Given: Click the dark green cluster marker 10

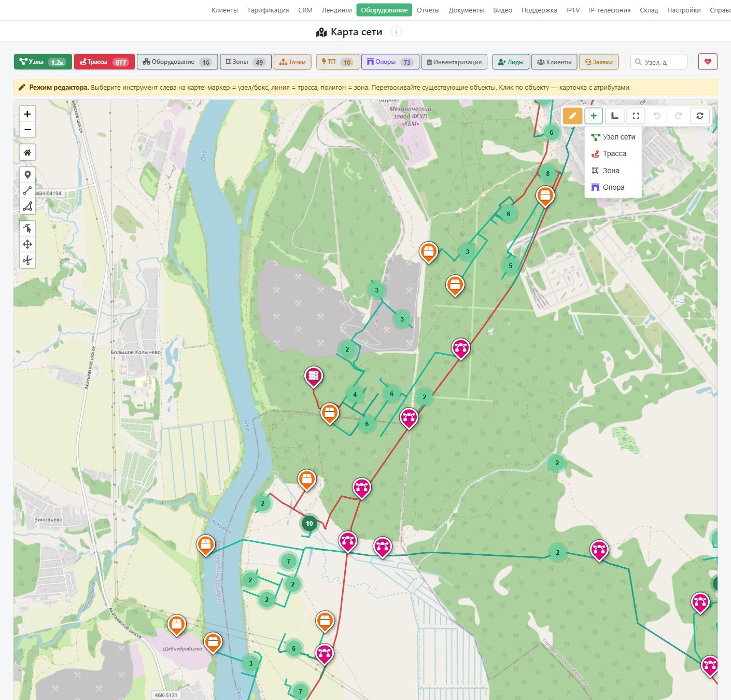Looking at the screenshot, I should (309, 523).
